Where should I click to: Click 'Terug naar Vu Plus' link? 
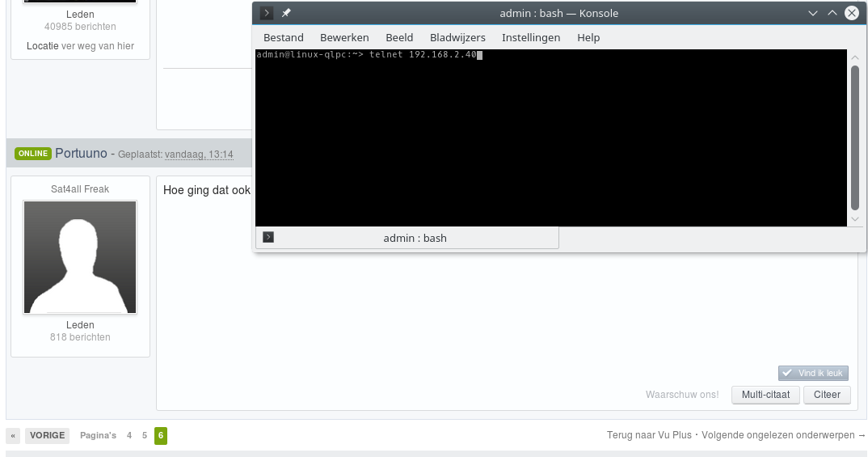[x=649, y=435]
